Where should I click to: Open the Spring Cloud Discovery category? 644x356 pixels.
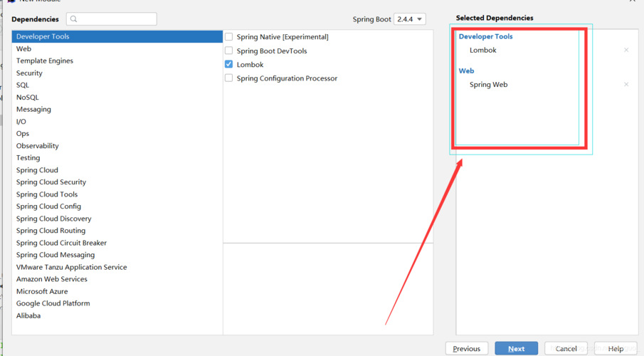pos(54,219)
